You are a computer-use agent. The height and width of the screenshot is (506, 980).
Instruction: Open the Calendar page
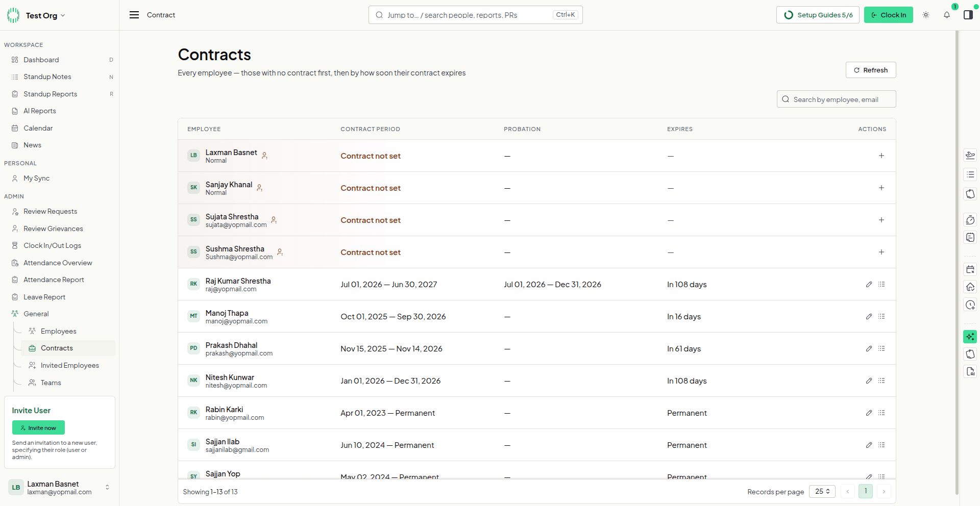click(60, 128)
